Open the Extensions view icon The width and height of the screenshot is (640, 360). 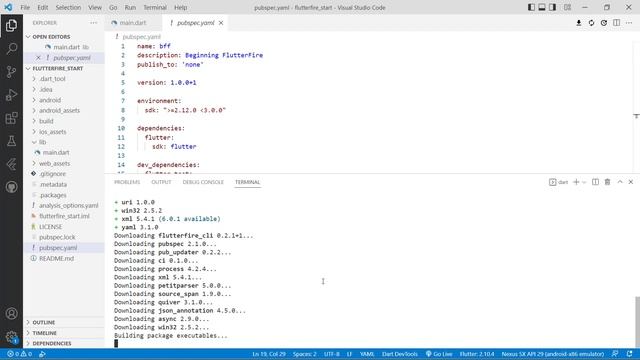[11, 118]
